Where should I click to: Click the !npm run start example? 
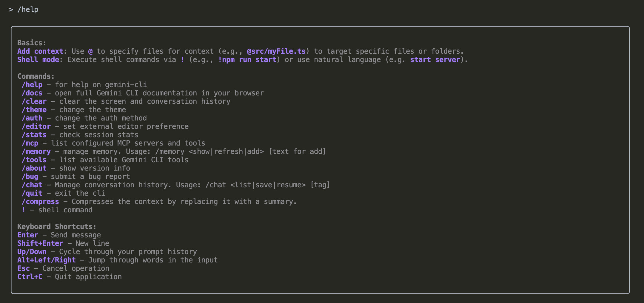click(x=247, y=60)
